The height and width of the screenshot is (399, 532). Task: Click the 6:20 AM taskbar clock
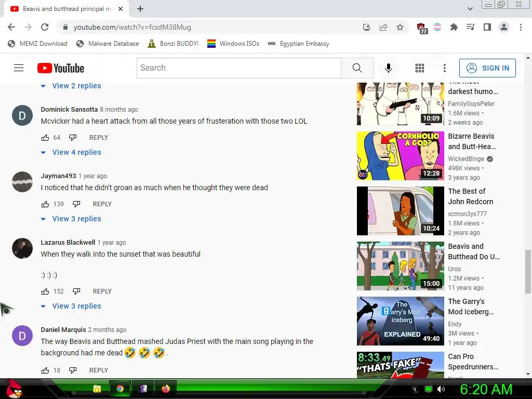[x=486, y=389]
